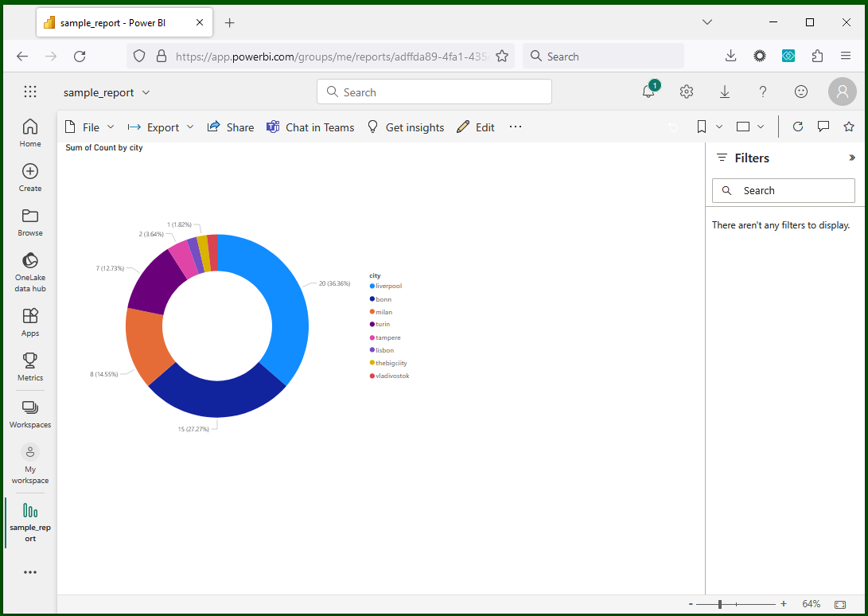Click the view layout rectangle icon
Viewport: 868px width, 616px height.
coord(743,127)
